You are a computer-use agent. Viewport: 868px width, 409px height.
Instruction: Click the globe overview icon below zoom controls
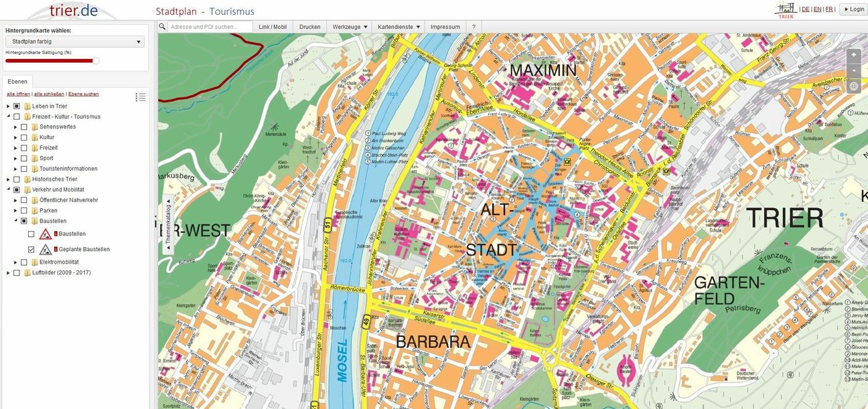pyautogui.click(x=854, y=86)
